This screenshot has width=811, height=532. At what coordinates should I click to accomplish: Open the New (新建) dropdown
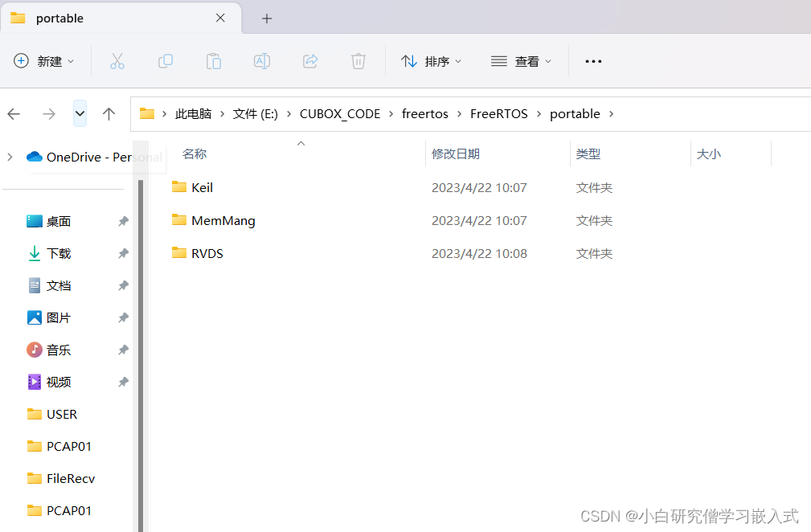pyautogui.click(x=44, y=61)
